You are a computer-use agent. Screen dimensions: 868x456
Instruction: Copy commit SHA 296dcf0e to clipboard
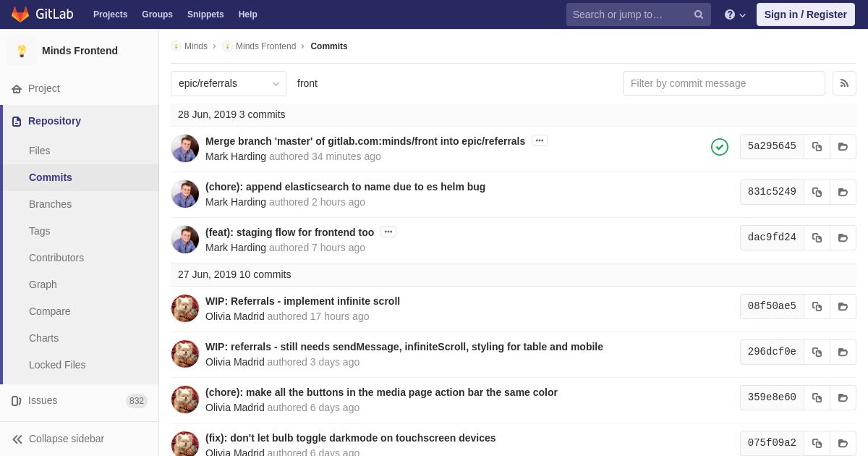pyautogui.click(x=817, y=352)
